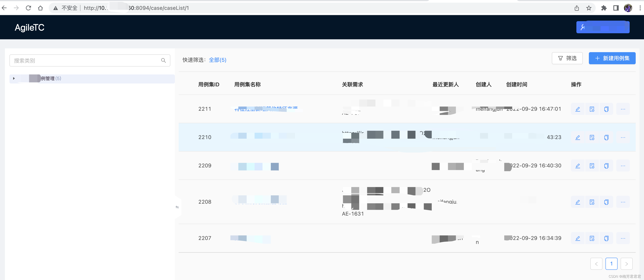Expand the 例管理 (5) tree node arrow
The image size is (644, 280).
[x=14, y=78]
